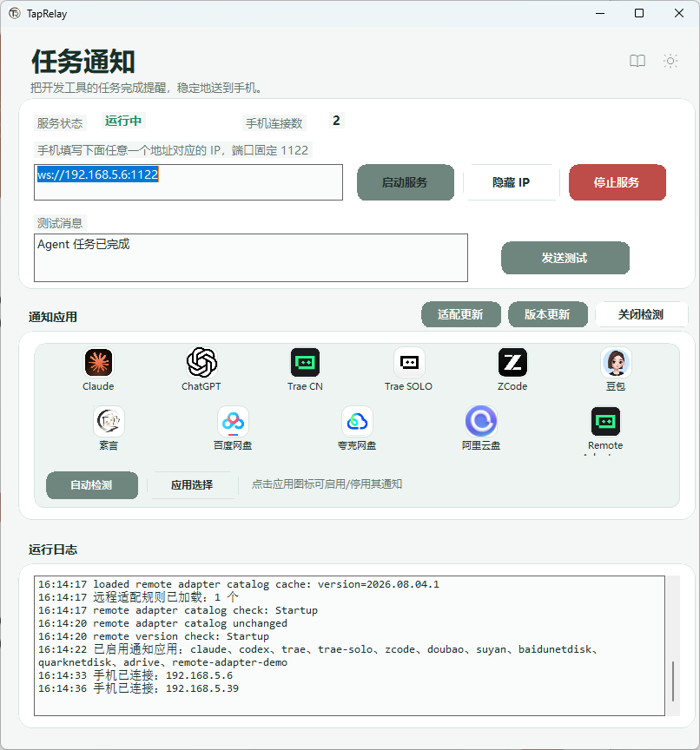700x750 pixels.
Task: Turn off detection with 关闭检测
Action: pyautogui.click(x=641, y=314)
